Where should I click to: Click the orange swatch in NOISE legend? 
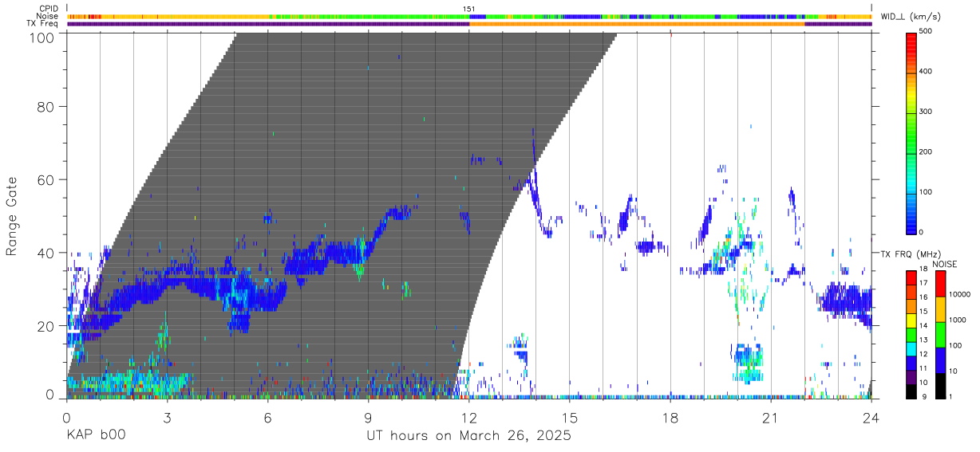(x=941, y=309)
